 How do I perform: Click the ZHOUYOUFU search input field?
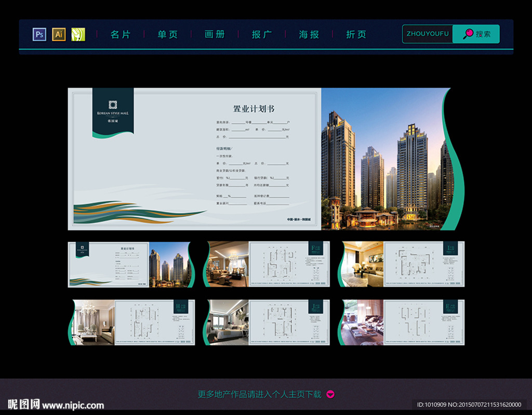pos(427,33)
